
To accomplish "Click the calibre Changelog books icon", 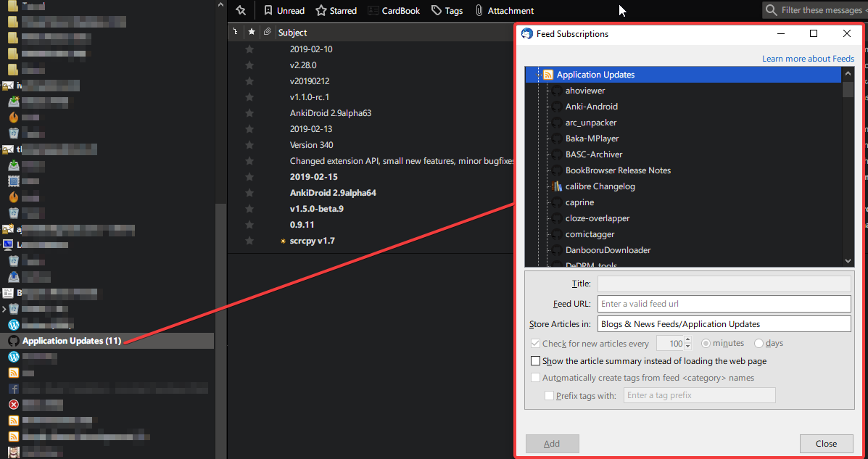I will coord(557,186).
